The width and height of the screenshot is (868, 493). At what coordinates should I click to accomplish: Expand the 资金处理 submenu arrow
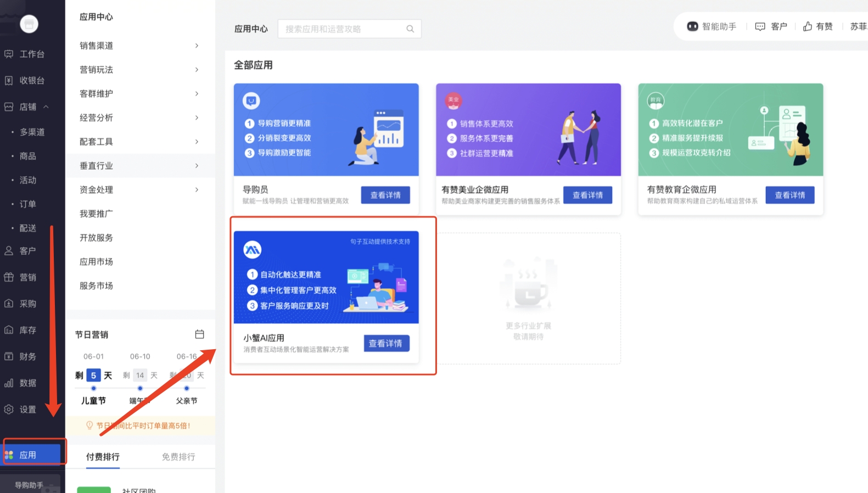tap(197, 190)
